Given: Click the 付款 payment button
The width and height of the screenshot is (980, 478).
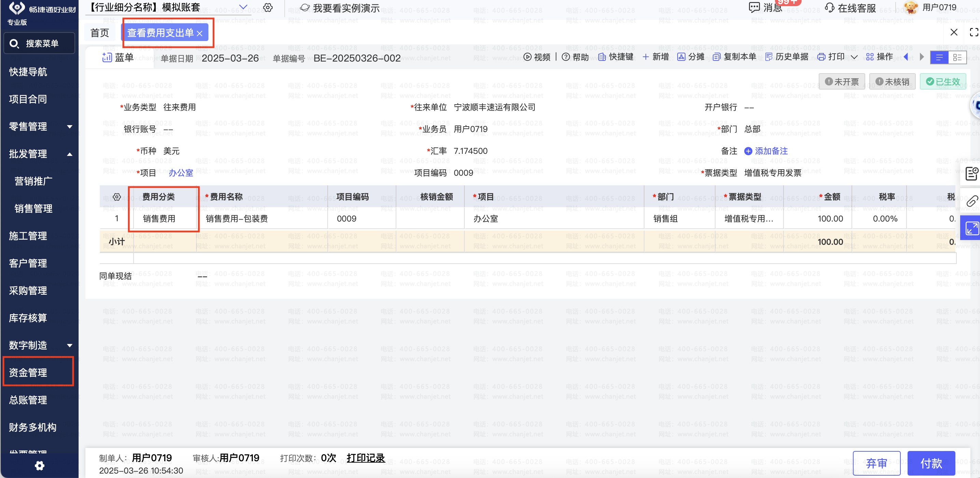Looking at the screenshot, I should tap(931, 463).
